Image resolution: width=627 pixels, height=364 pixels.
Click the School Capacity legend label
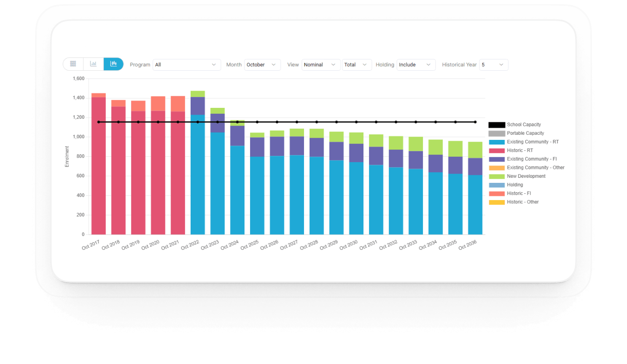524,125
